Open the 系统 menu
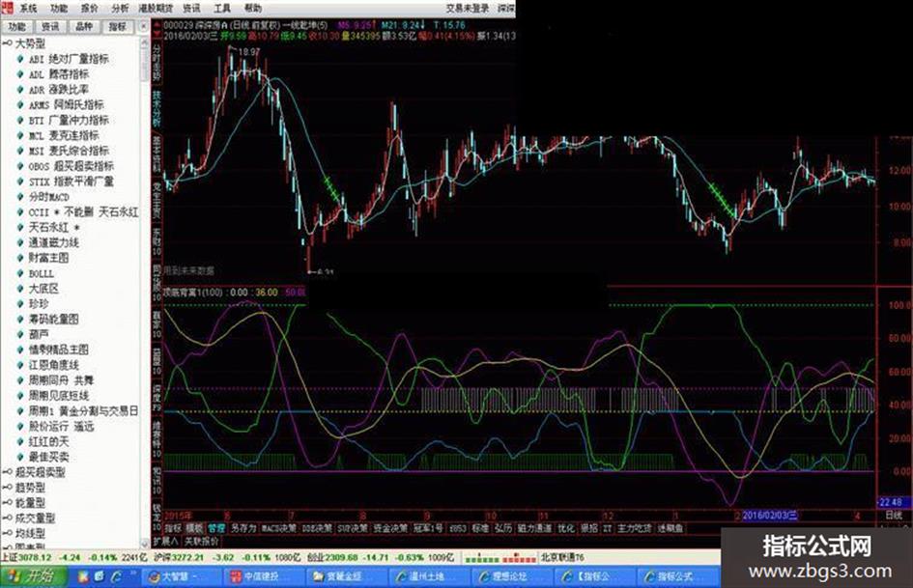This screenshot has width=913, height=588. coord(28,8)
